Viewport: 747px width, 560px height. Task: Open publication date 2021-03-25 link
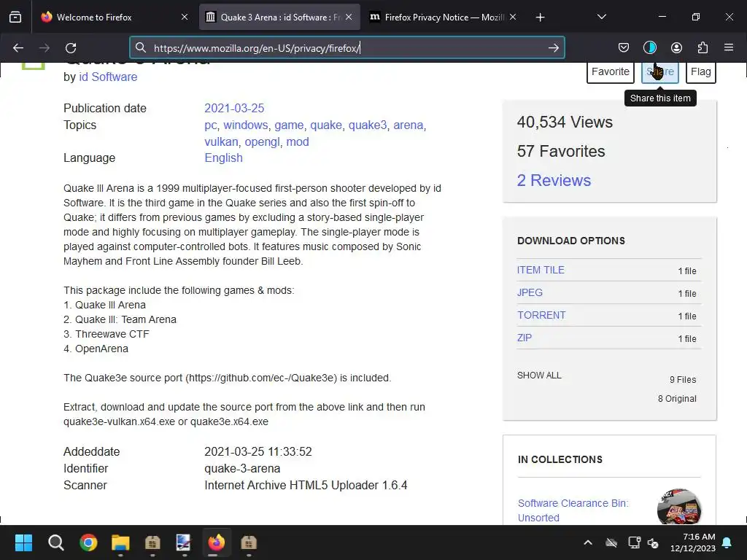(234, 108)
